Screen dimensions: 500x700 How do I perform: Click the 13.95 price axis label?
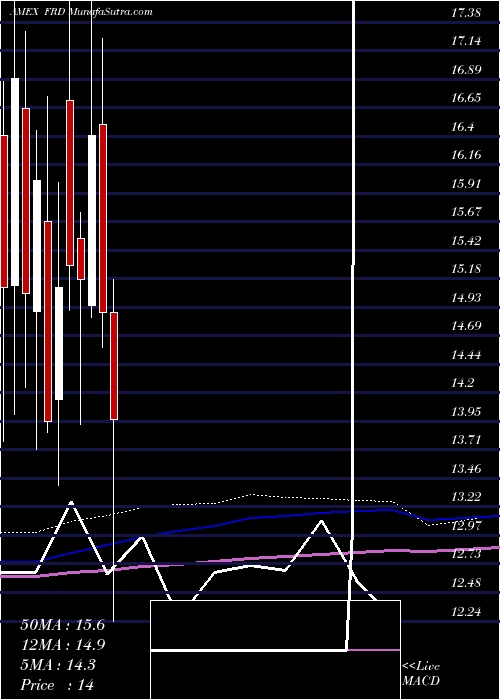tap(466, 412)
